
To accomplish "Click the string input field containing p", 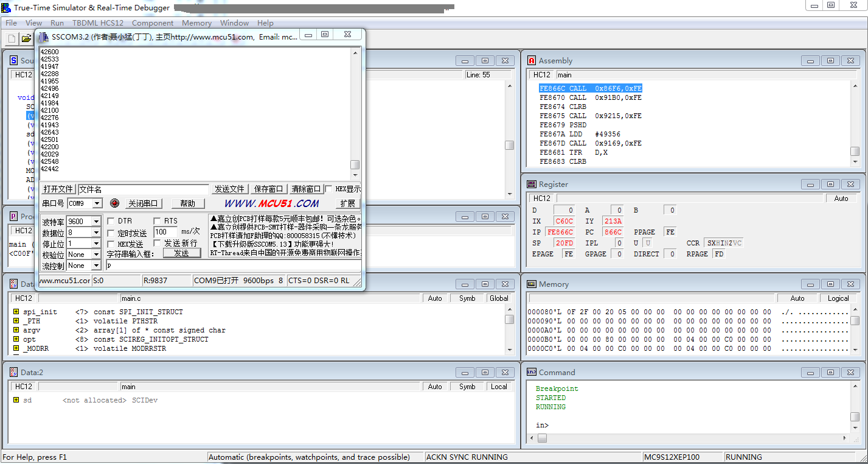I will click(234, 265).
